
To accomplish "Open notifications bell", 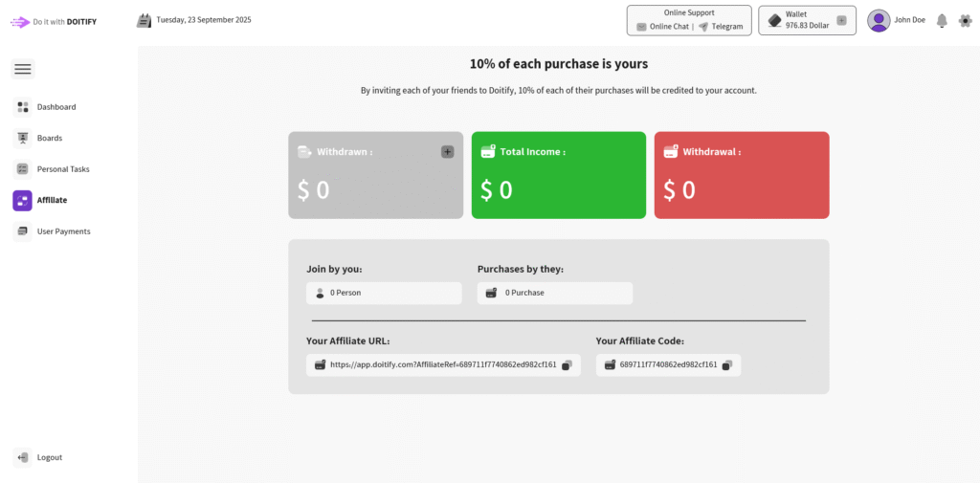I will tap(942, 20).
